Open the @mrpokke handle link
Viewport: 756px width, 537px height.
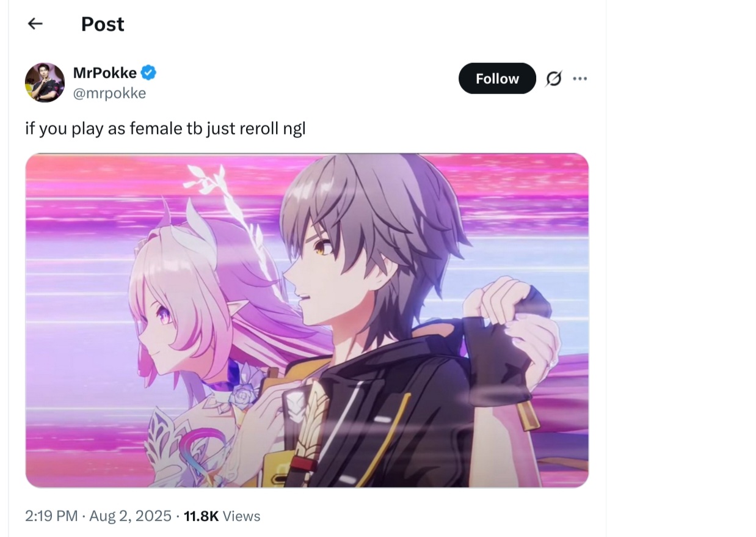(109, 93)
